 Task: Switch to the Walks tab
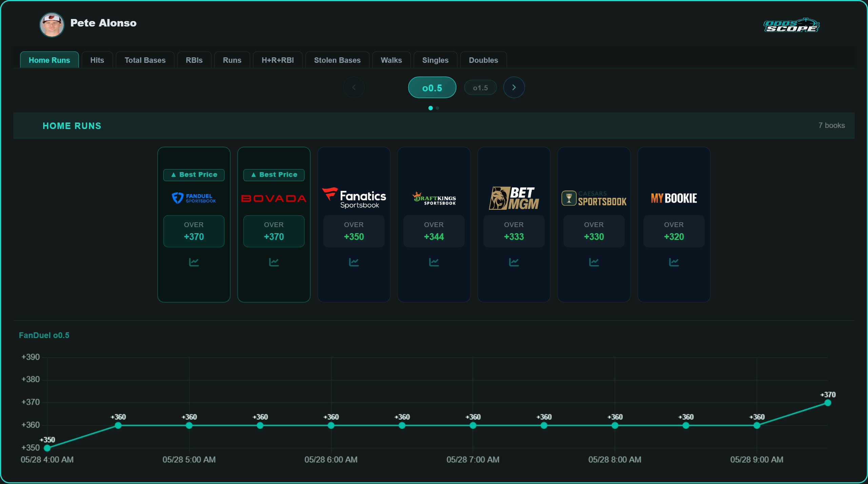pos(391,60)
